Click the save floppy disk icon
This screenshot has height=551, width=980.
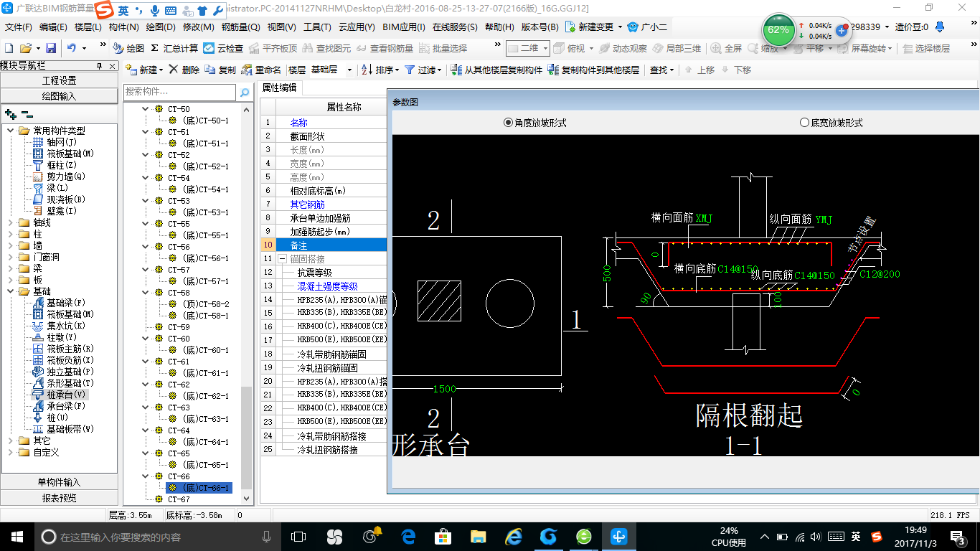[x=51, y=48]
